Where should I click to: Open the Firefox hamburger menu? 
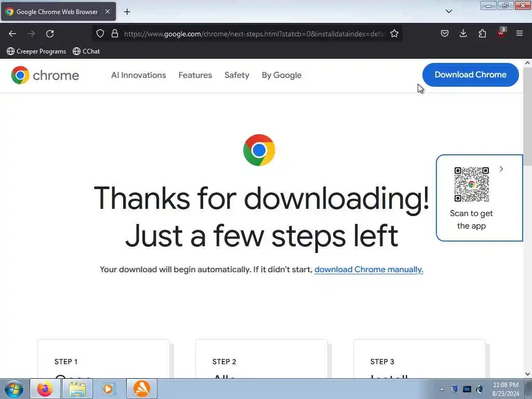tap(519, 33)
